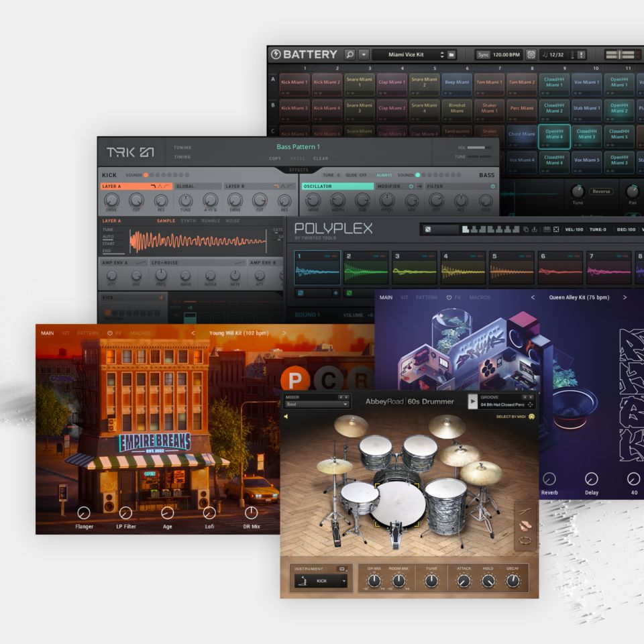Screen dimensions: 644x644
Task: Click the Select by MIDI icon
Action: click(531, 417)
